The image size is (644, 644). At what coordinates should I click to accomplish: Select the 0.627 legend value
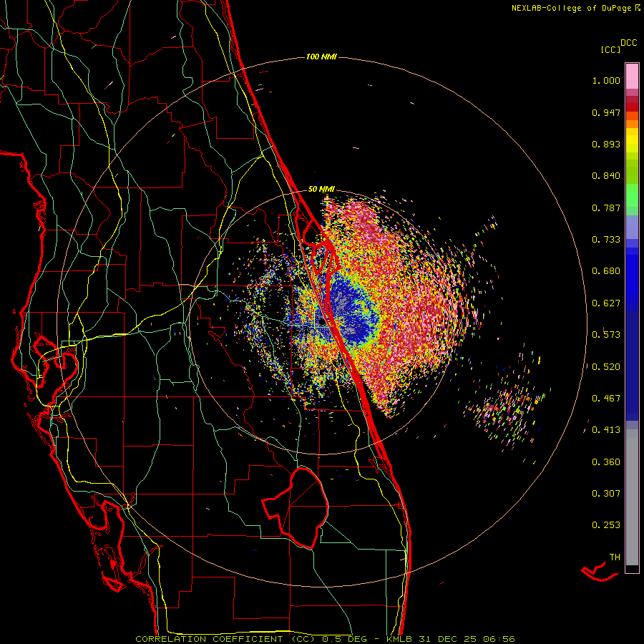point(606,303)
